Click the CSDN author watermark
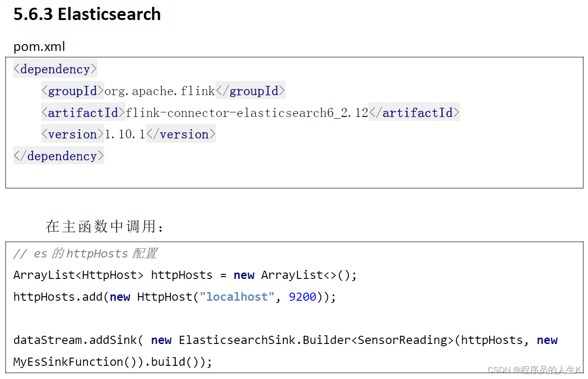 (x=534, y=370)
